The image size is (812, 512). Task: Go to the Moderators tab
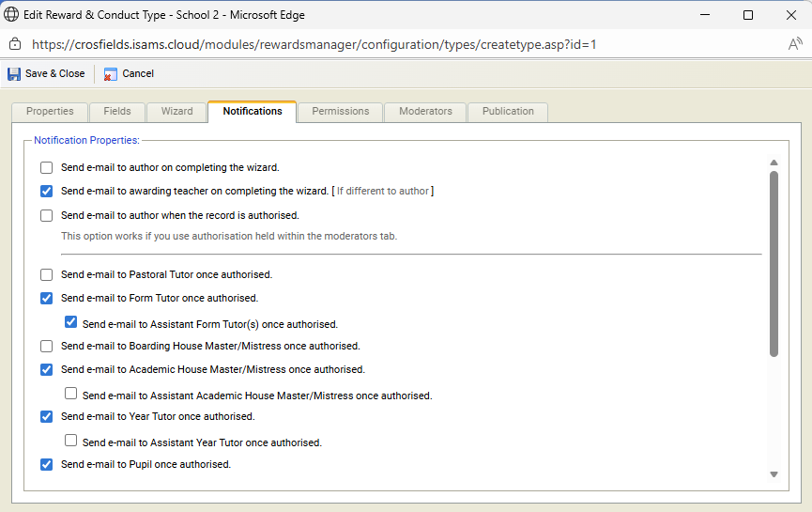(425, 111)
